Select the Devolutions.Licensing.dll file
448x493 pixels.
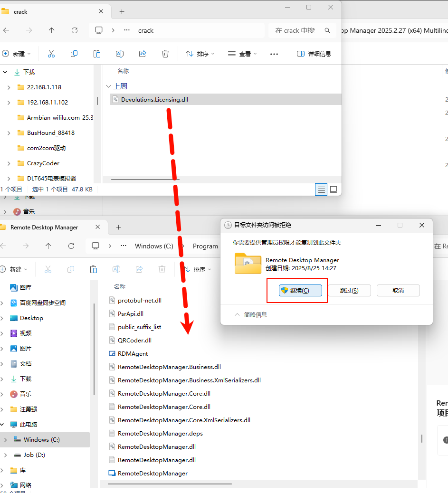(225, 99)
